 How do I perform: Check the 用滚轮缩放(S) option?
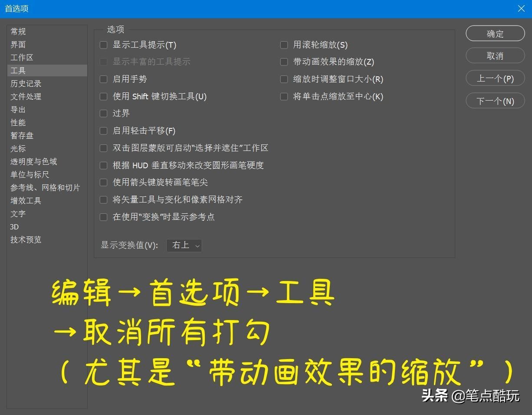(x=284, y=45)
